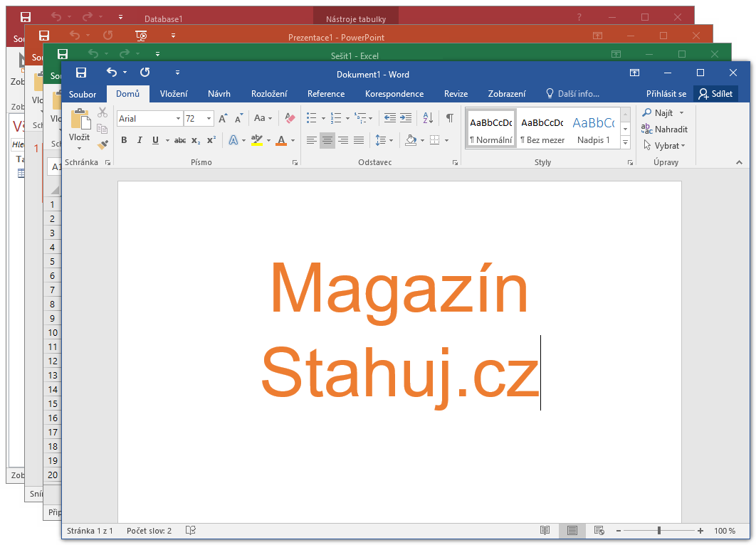The width and height of the screenshot is (756, 545).
Task: Align text to the right
Action: pos(343,140)
